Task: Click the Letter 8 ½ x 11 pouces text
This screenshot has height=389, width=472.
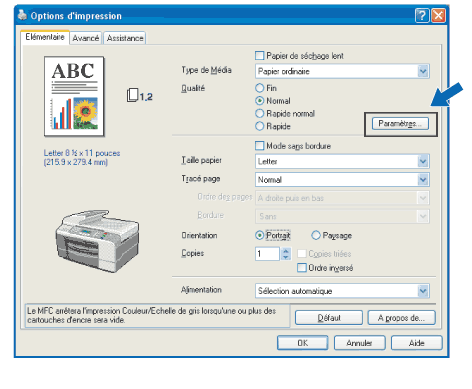Action: coord(82,153)
